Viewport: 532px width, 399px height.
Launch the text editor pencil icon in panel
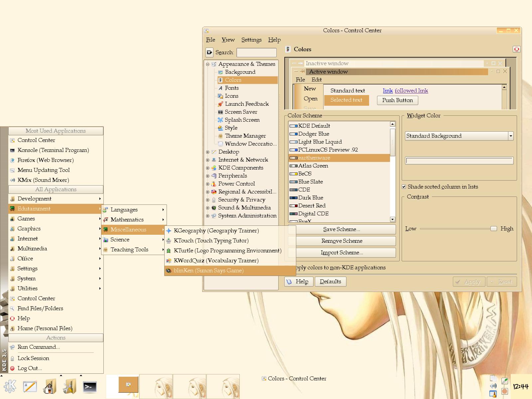(30, 387)
